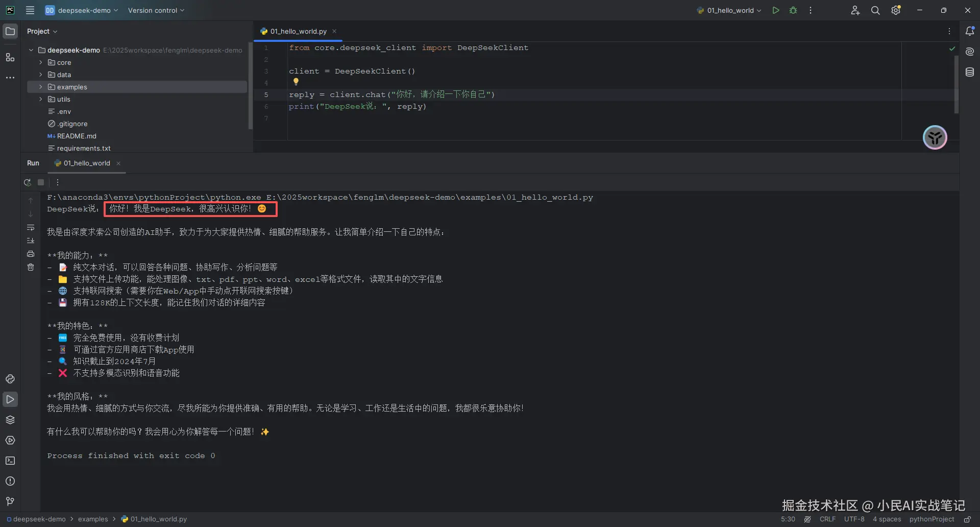This screenshot has height=527, width=980.
Task: Switch pythonProject interpreter in status bar
Action: tap(932, 519)
